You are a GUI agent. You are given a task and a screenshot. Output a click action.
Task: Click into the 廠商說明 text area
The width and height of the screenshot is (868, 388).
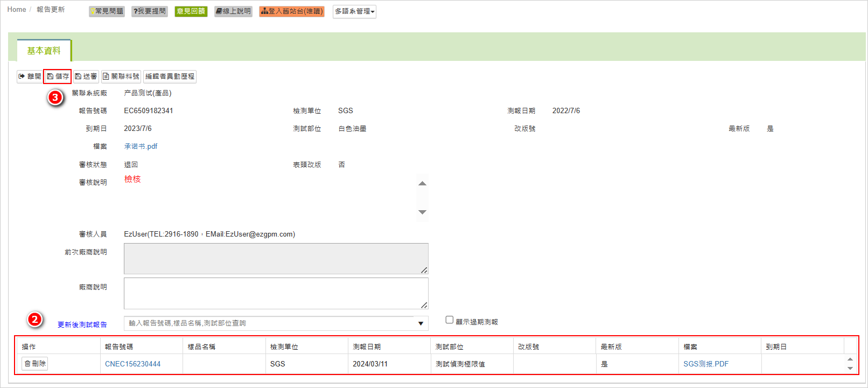pos(276,293)
